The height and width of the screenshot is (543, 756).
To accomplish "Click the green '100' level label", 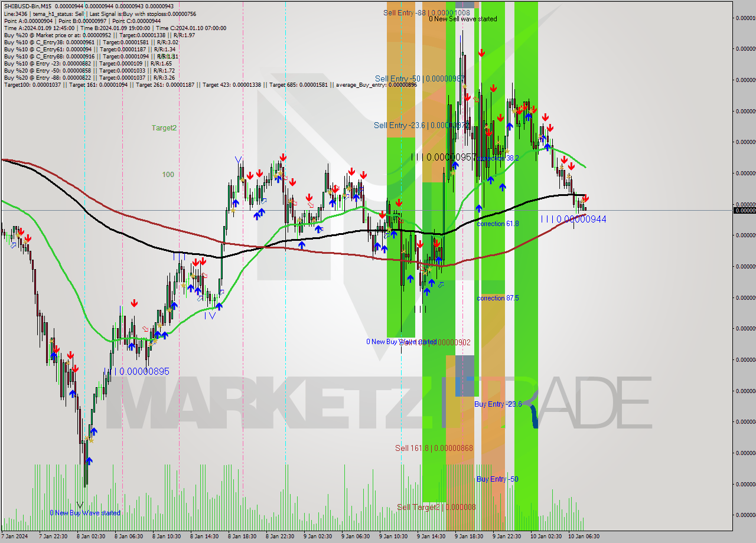I will click(168, 175).
